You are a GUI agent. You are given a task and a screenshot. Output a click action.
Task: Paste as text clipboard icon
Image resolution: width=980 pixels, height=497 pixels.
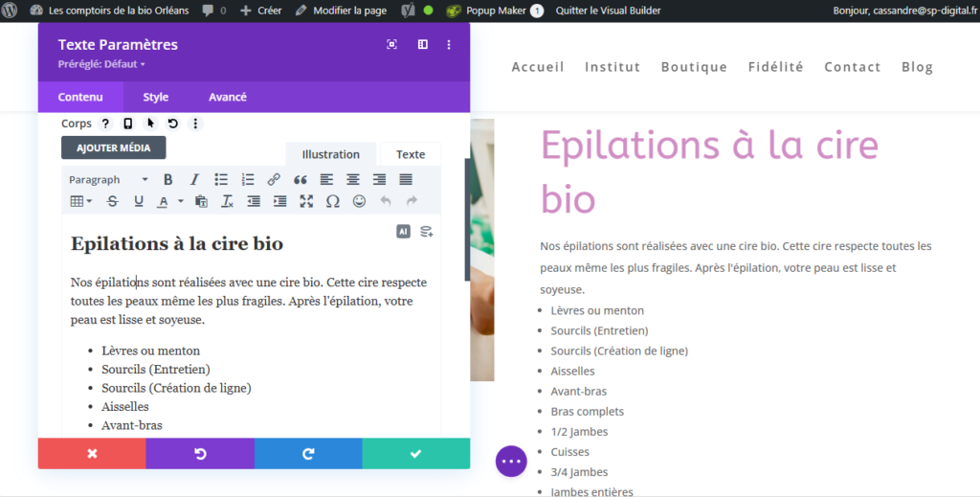(201, 201)
